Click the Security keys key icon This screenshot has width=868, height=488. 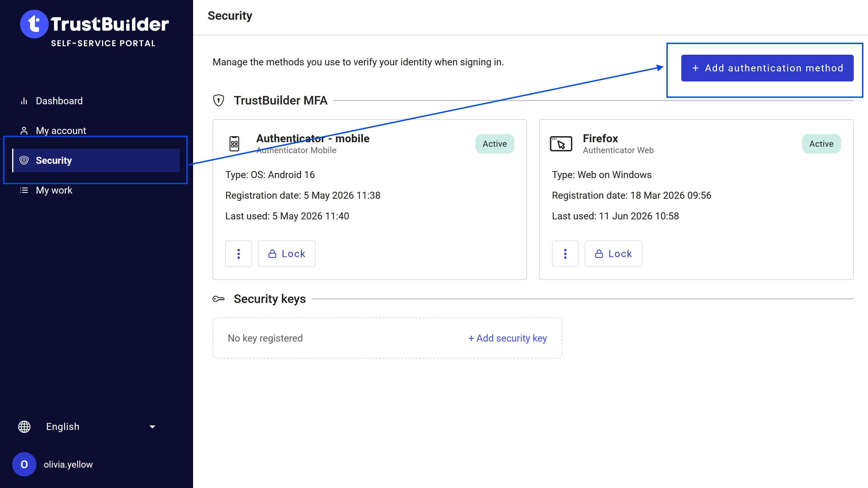tap(219, 299)
